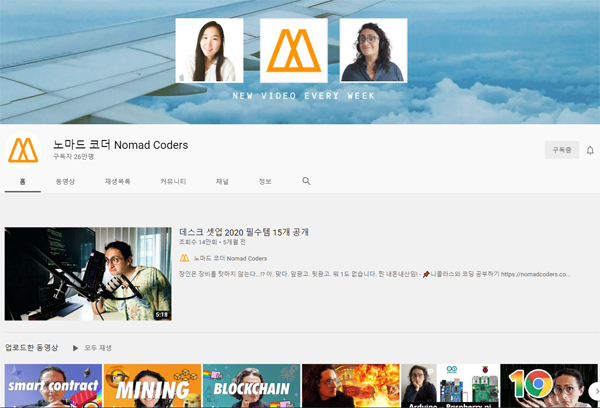Open the channel search magnifier icon
This screenshot has width=600, height=408.
tap(306, 181)
